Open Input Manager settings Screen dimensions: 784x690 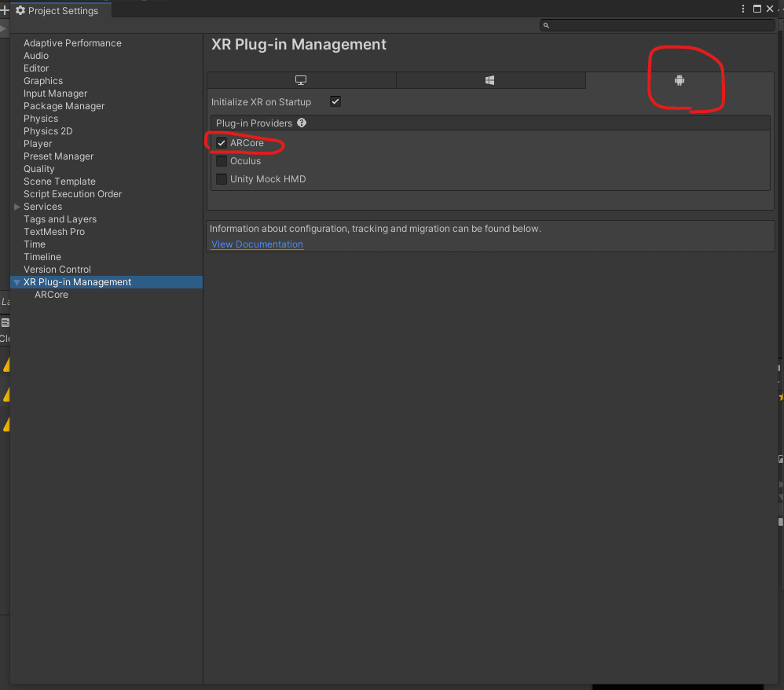click(x=56, y=94)
